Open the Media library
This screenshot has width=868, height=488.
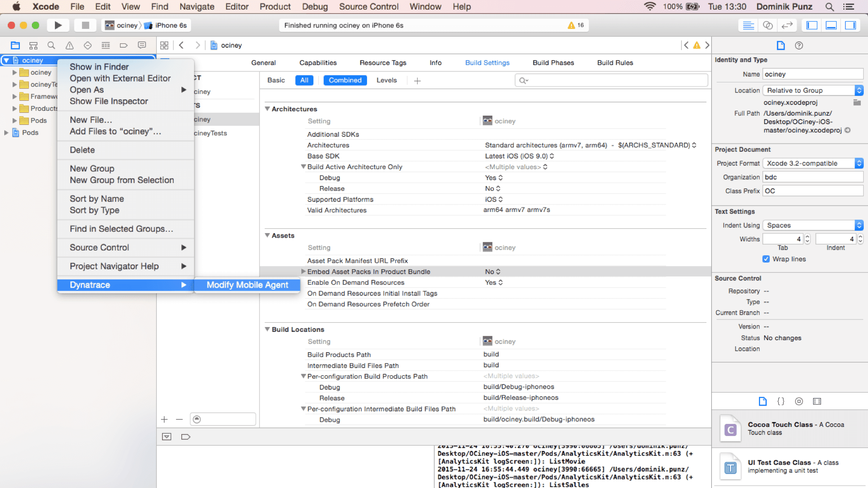click(817, 401)
